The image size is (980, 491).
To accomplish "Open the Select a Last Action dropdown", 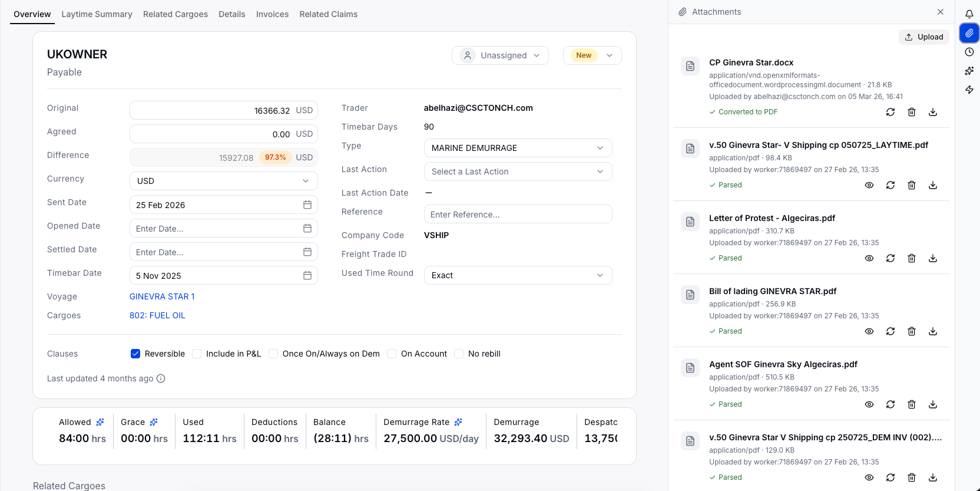I will [518, 172].
